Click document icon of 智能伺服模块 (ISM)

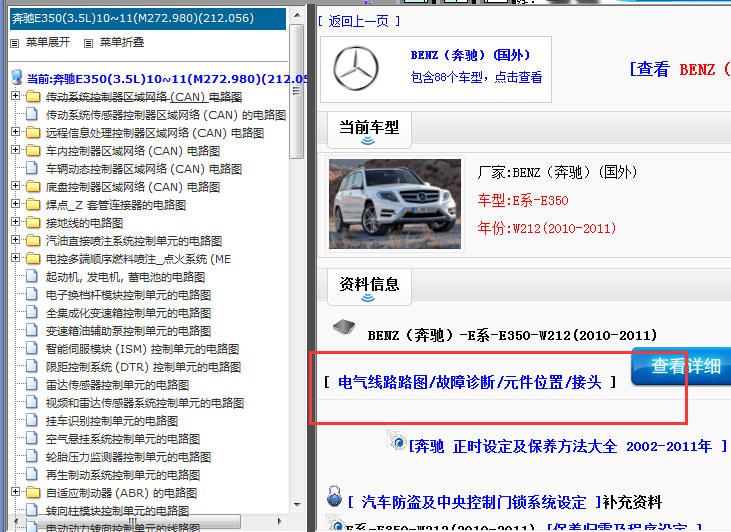pos(32,348)
